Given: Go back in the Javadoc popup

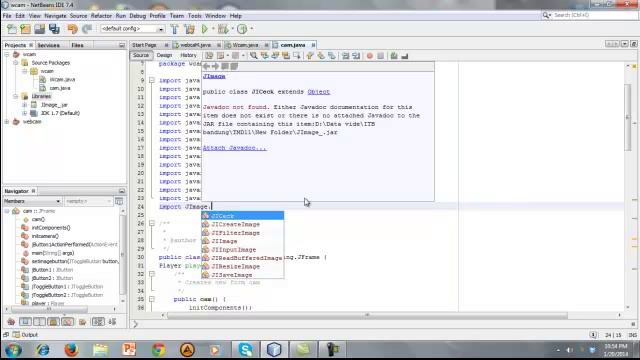Looking at the screenshot, I should tap(207, 66).
